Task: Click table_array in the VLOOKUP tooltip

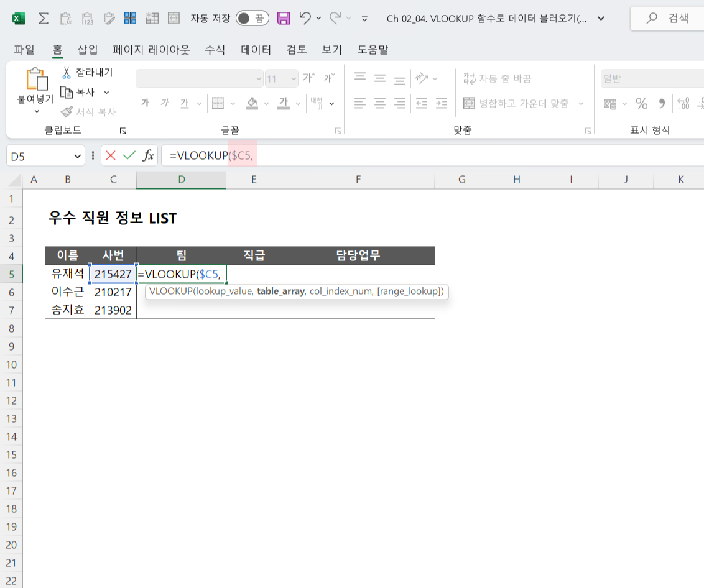Action: click(x=280, y=292)
